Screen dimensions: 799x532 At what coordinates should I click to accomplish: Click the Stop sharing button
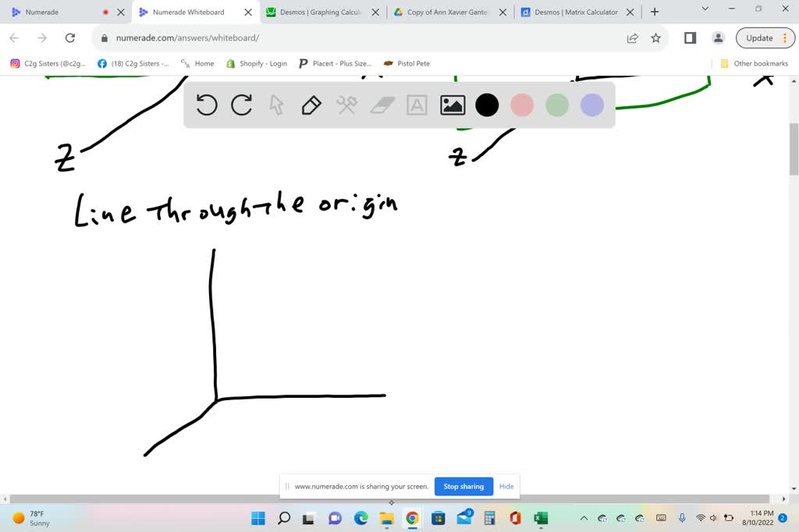tap(463, 486)
